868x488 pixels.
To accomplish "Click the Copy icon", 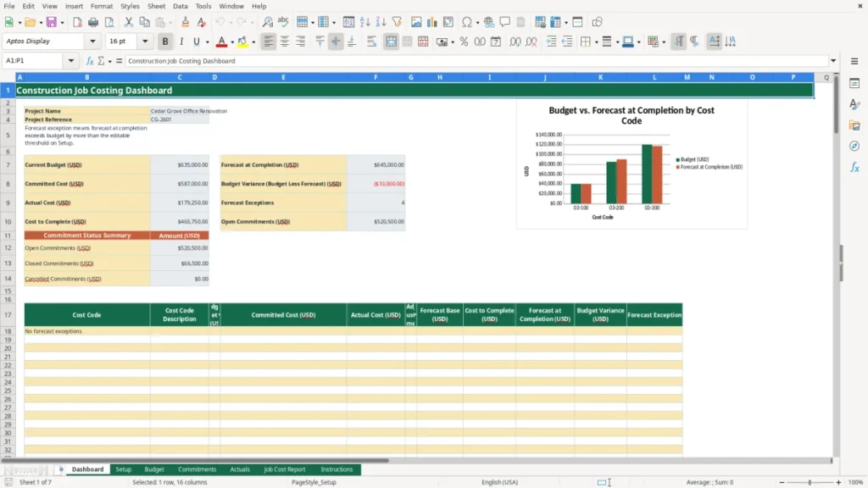I will [144, 22].
